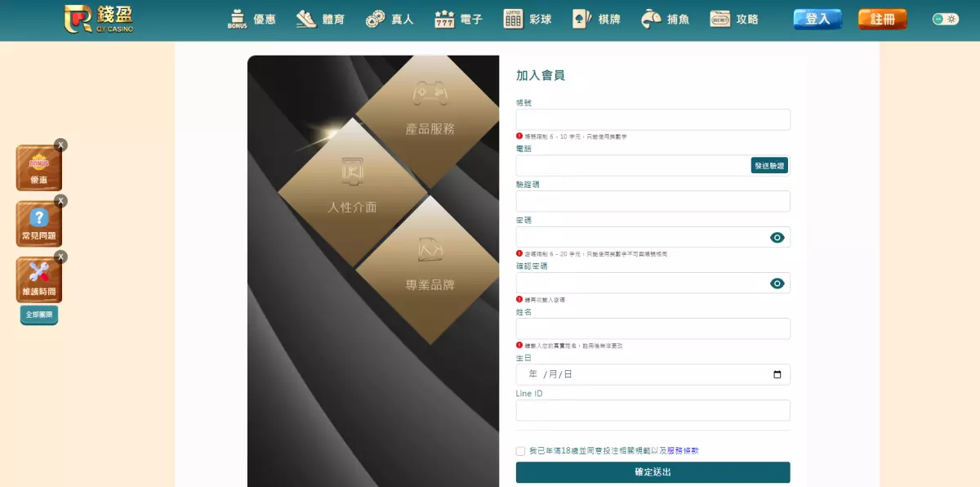Viewport: 980px width, 487px height.
Task: Click 登入 to open the login page
Action: click(x=817, y=18)
